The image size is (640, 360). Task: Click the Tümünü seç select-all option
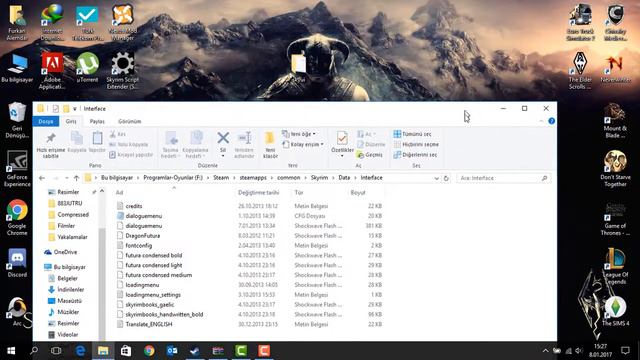[412, 134]
